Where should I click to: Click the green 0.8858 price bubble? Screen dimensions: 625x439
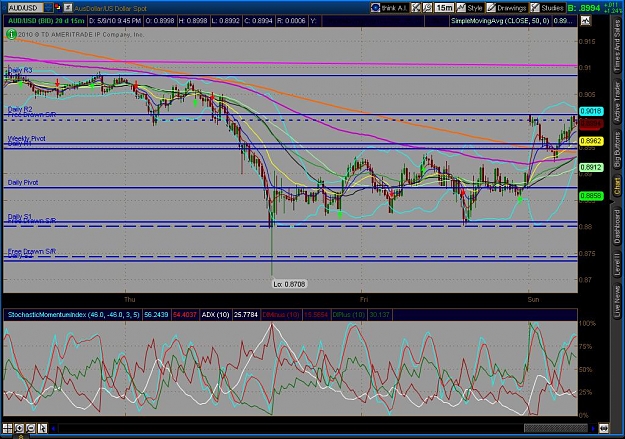pyautogui.click(x=591, y=196)
